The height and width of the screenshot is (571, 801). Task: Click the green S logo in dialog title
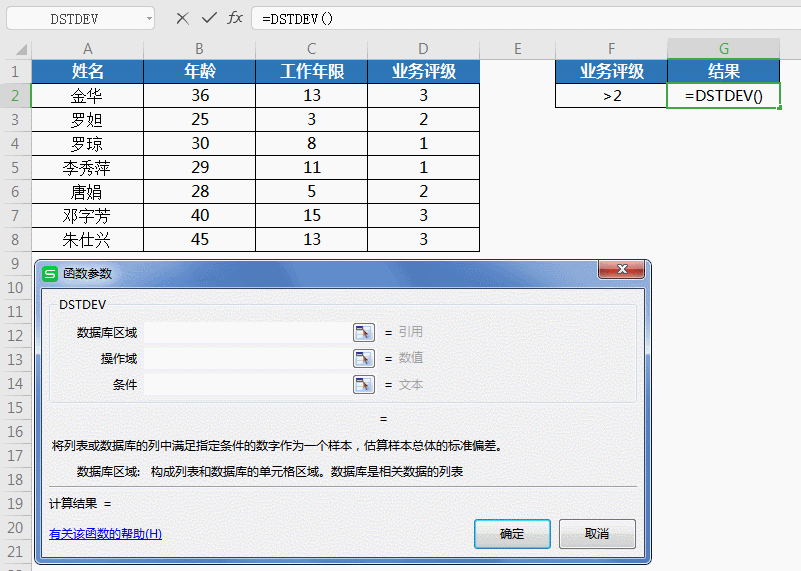[x=50, y=274]
